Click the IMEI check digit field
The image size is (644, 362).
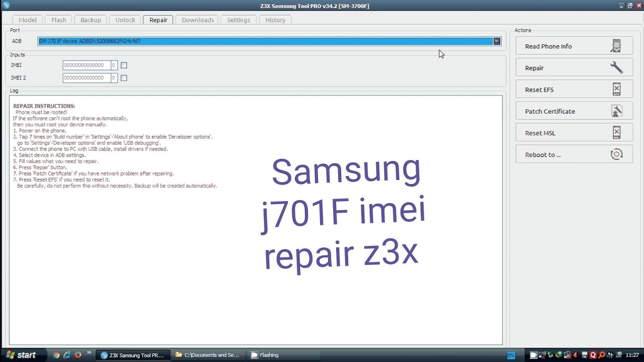click(x=114, y=65)
